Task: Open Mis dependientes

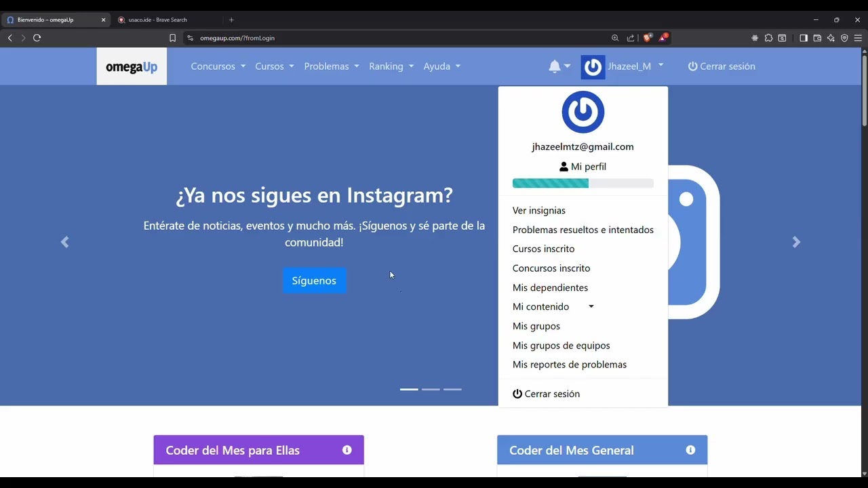Action: (x=550, y=287)
